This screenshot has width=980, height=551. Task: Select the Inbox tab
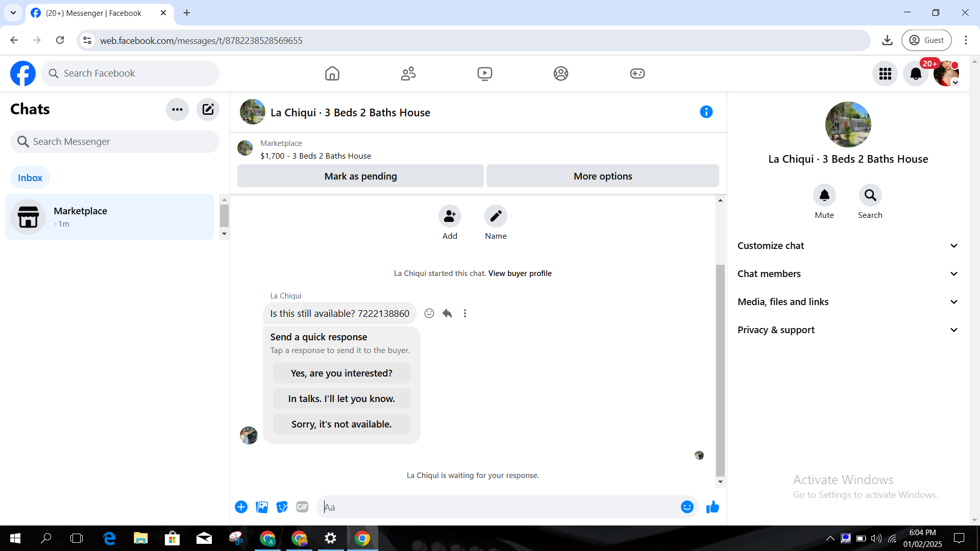click(30, 178)
